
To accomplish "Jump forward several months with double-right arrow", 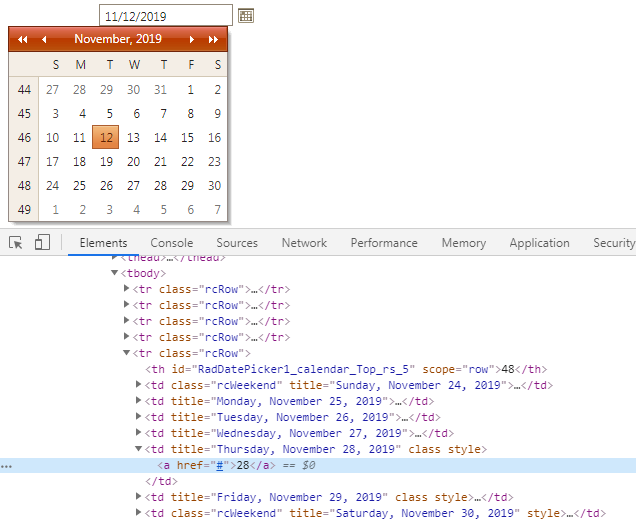I will click(213, 39).
